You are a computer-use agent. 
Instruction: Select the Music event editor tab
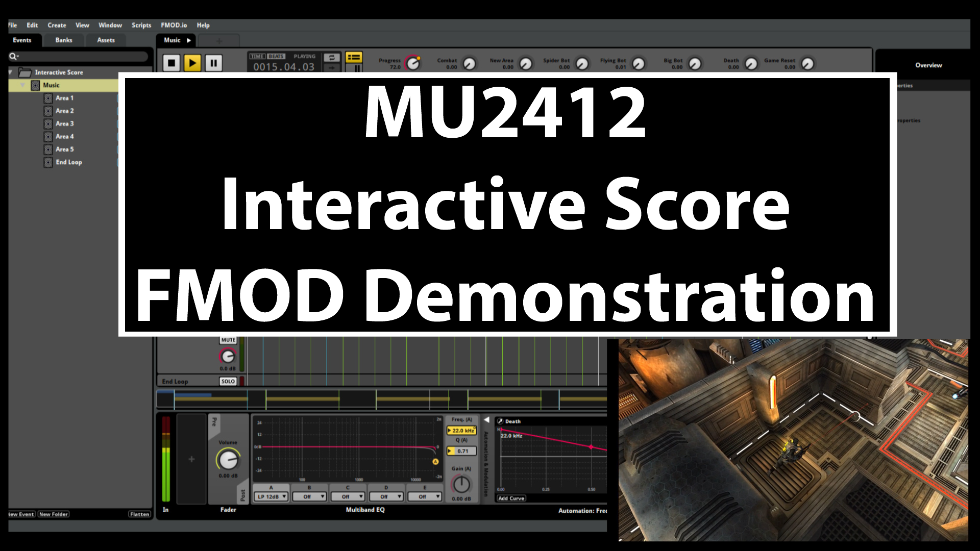pyautogui.click(x=177, y=40)
